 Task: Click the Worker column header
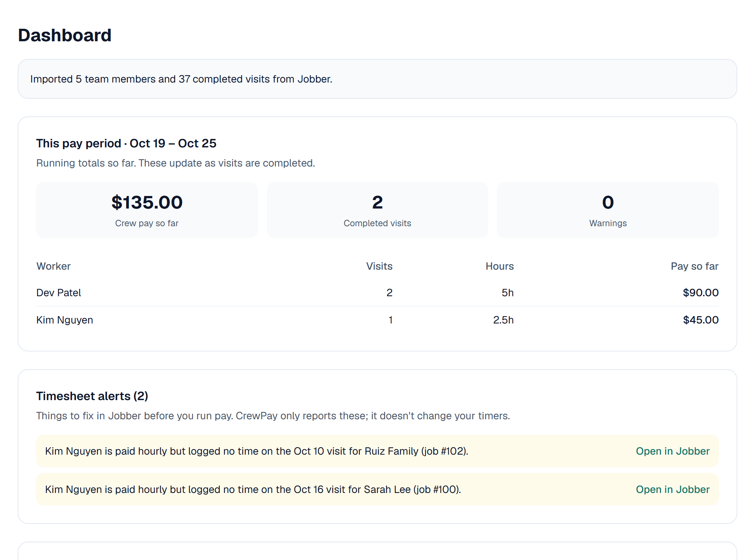53,266
